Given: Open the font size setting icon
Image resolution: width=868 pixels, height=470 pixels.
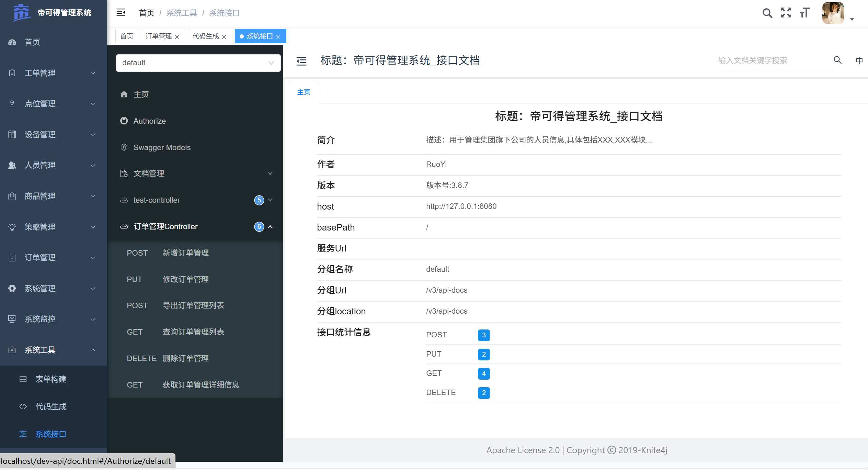Looking at the screenshot, I should click(805, 13).
